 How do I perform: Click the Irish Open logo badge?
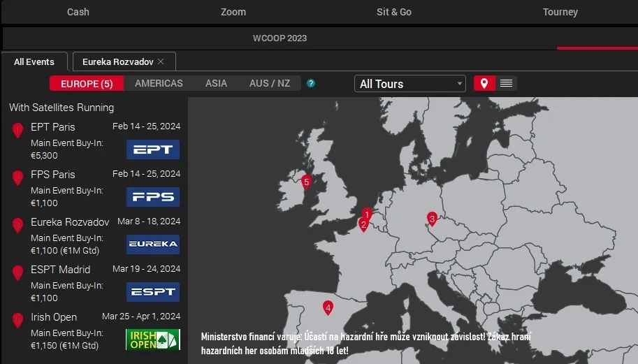click(x=153, y=340)
